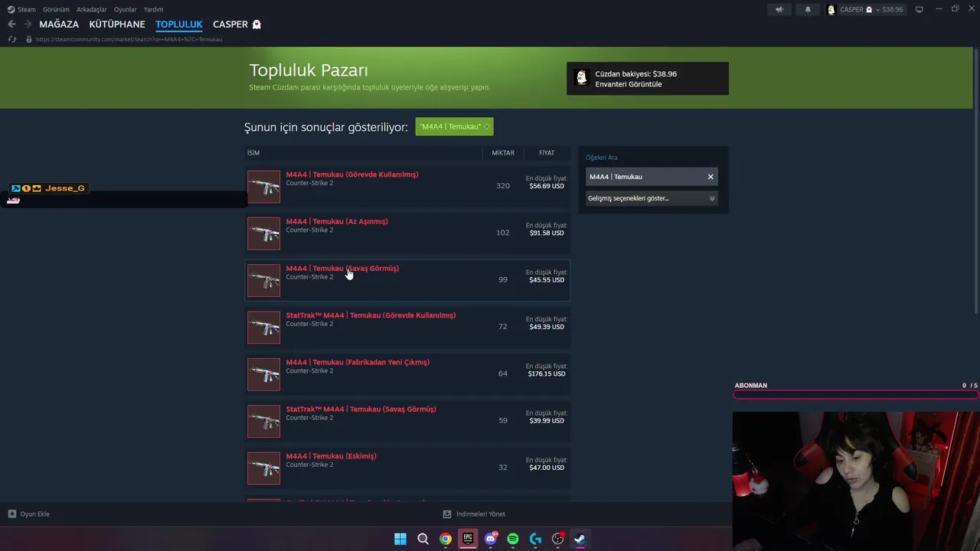
Task: Open the notifications bell
Action: pyautogui.click(x=808, y=9)
